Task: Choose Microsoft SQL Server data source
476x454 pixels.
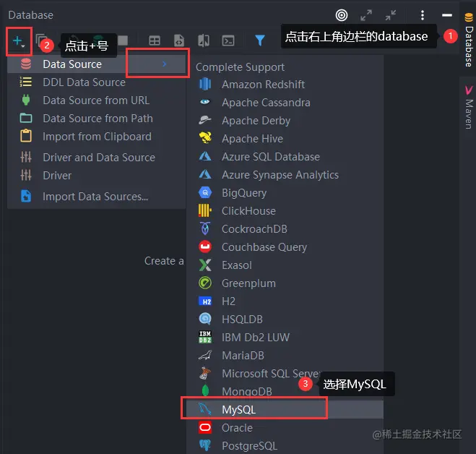Action: (285, 374)
